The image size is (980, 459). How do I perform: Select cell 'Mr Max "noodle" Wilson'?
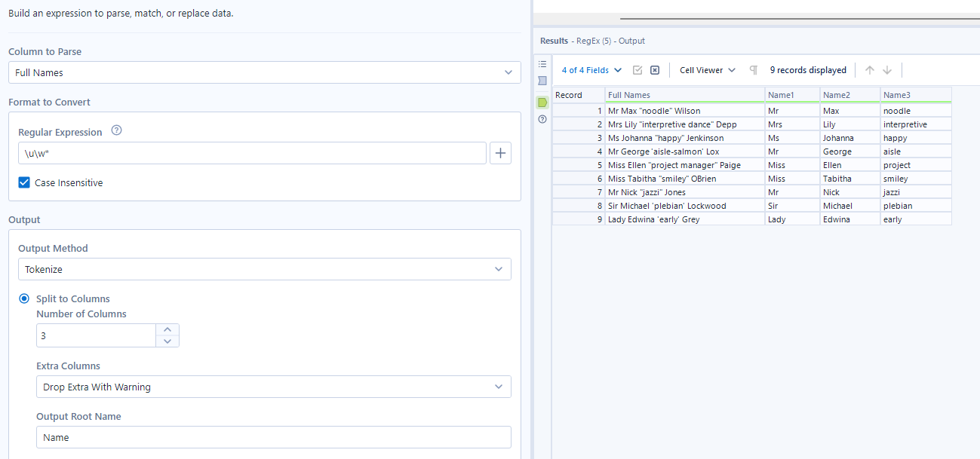click(685, 111)
